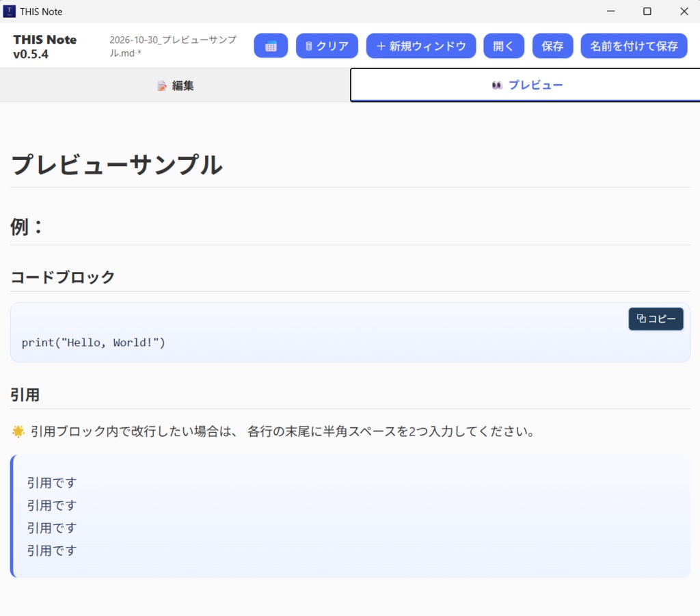Select the プレビュー (preview) tab
Image resolution: width=700 pixels, height=616 pixels.
[525, 85]
